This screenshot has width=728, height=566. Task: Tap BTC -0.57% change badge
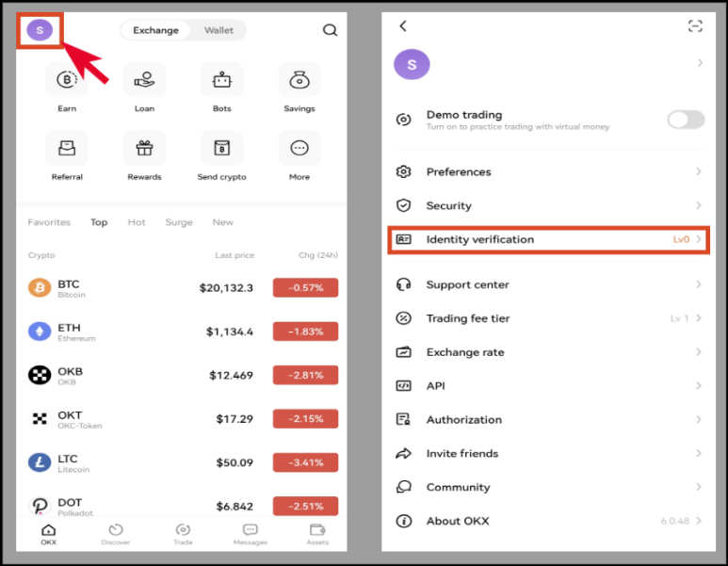tap(305, 288)
